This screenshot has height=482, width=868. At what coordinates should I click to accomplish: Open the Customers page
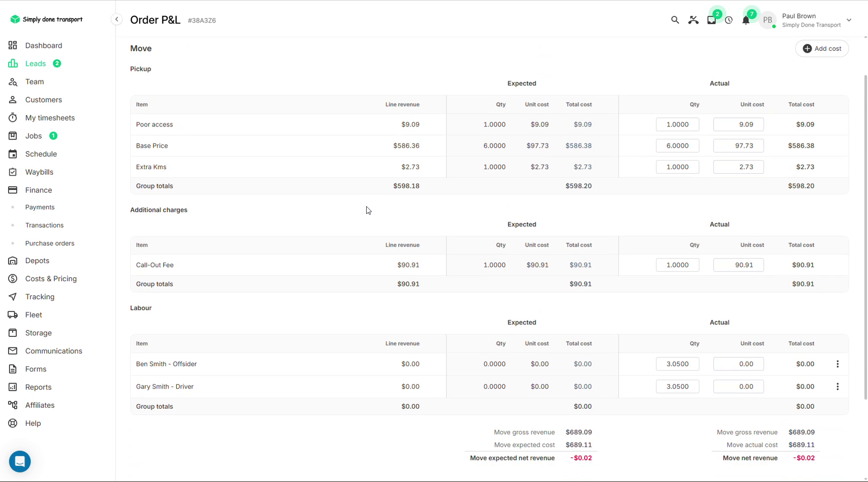tap(44, 99)
